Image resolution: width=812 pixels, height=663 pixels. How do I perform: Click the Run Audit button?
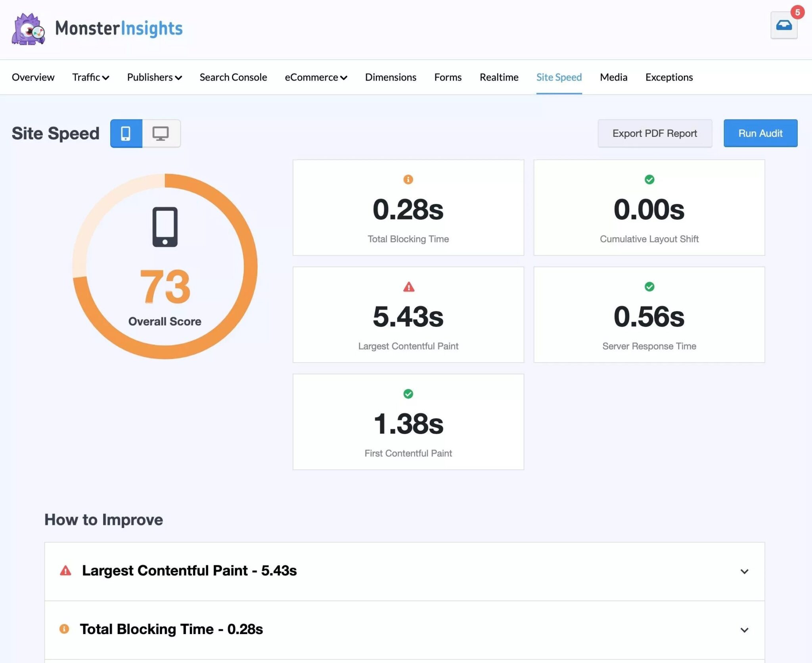point(760,133)
